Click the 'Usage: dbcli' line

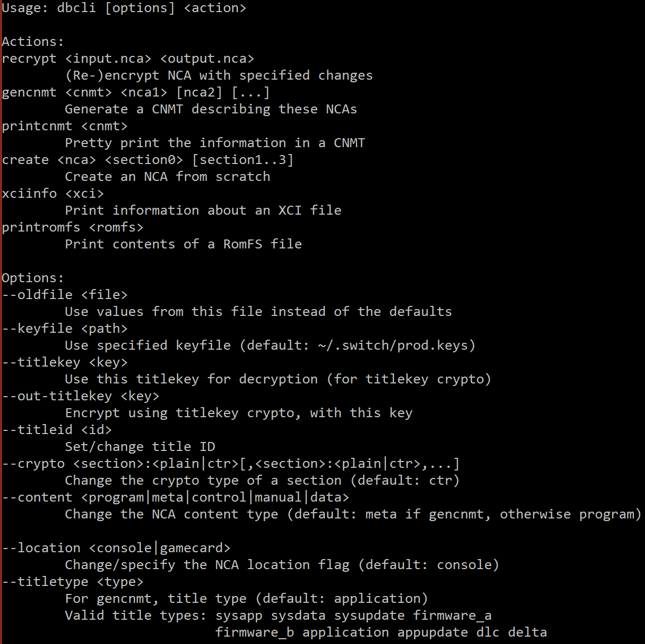124,8
